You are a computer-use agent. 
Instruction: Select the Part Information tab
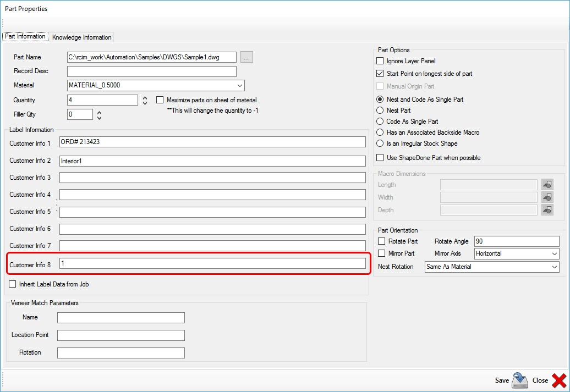[x=25, y=37]
